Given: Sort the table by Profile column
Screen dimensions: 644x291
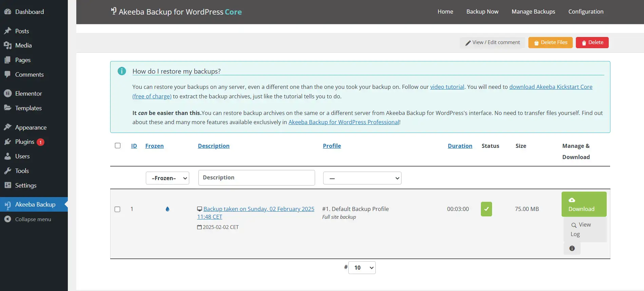Looking at the screenshot, I should 332,146.
